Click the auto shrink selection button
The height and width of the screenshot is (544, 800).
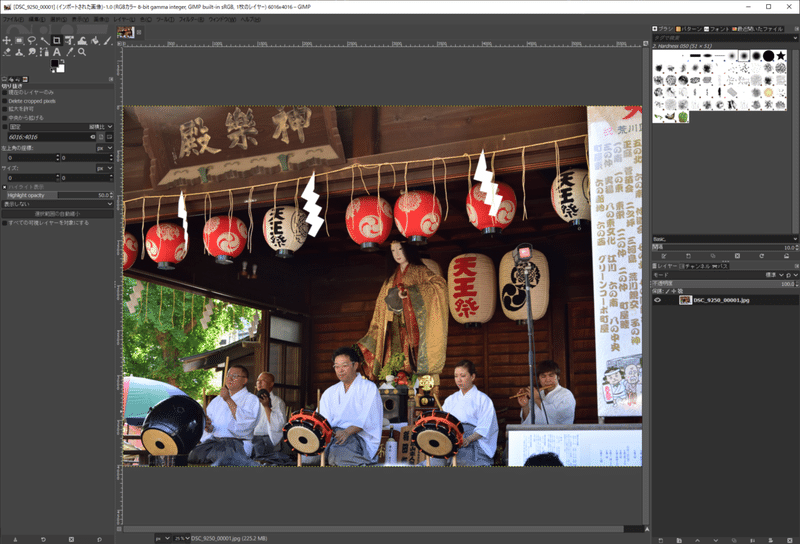(57, 214)
